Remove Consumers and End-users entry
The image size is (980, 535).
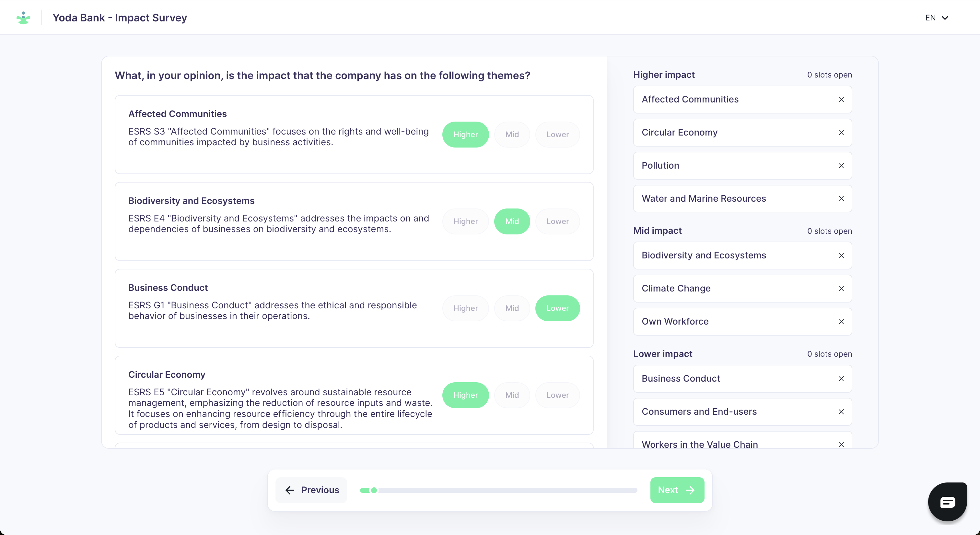coord(841,412)
